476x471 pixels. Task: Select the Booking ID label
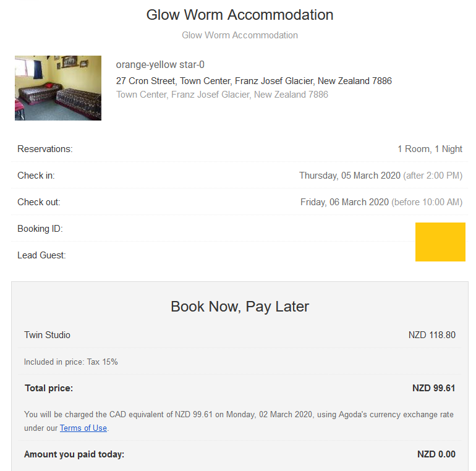click(40, 229)
